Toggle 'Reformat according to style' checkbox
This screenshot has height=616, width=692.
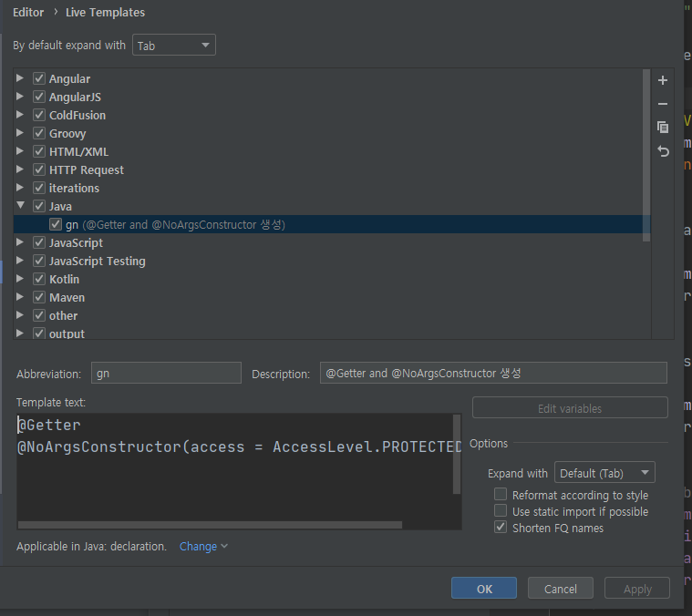click(x=501, y=495)
